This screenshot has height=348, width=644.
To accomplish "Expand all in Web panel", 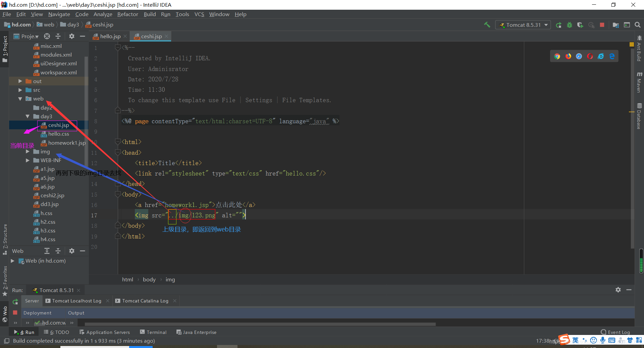I will [x=47, y=251].
